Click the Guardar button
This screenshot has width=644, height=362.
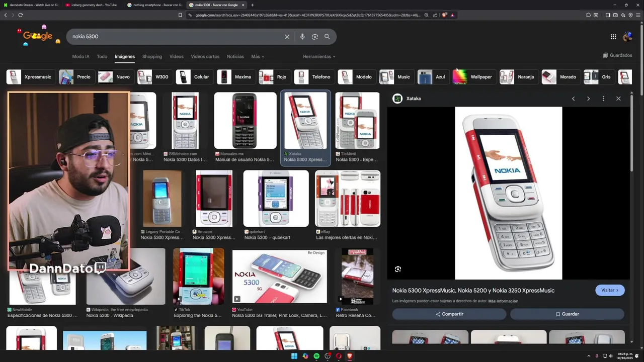point(567,314)
